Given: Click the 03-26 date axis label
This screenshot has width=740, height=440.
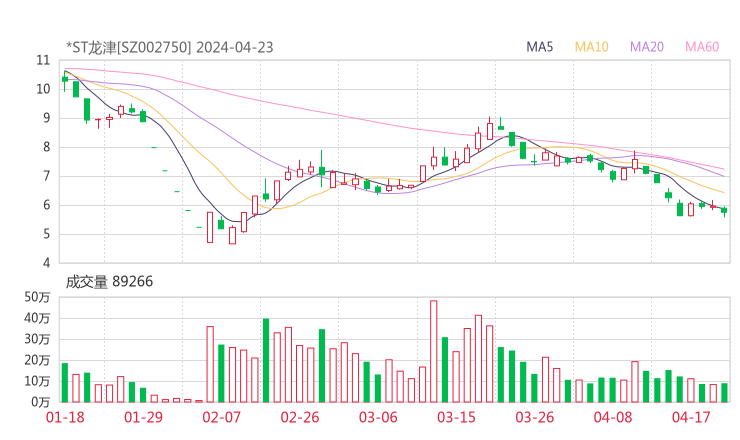Looking at the screenshot, I should click(x=535, y=417).
